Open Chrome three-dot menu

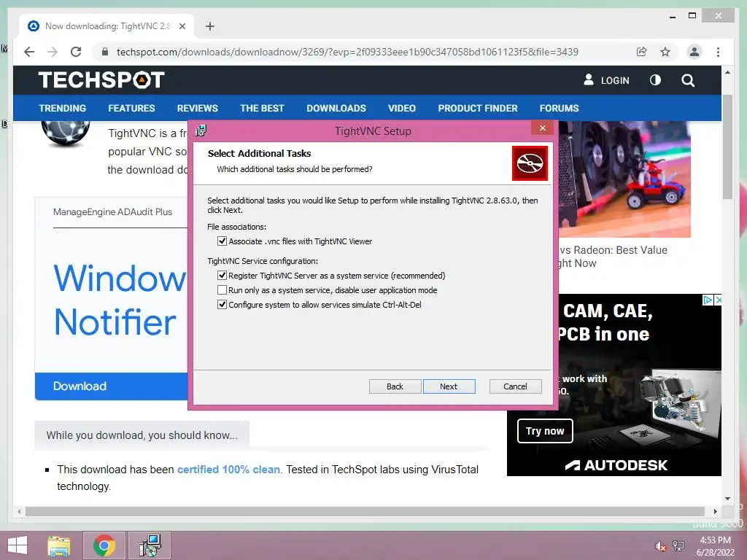click(x=718, y=52)
